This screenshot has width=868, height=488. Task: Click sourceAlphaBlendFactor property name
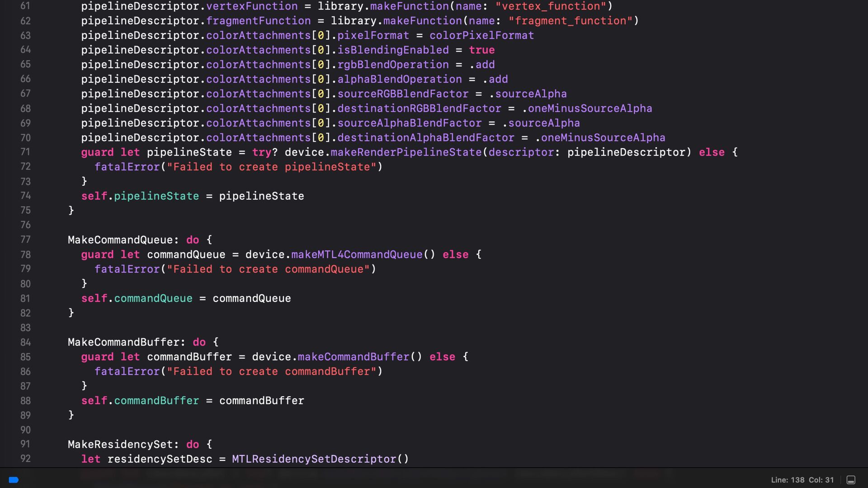point(410,123)
